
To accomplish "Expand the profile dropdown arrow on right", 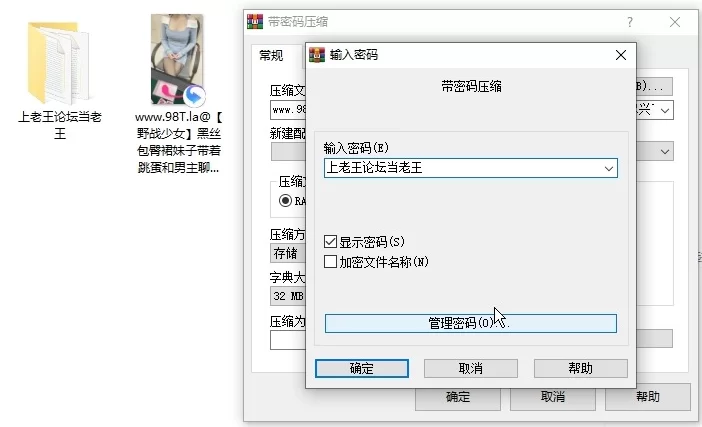I will pos(665,151).
